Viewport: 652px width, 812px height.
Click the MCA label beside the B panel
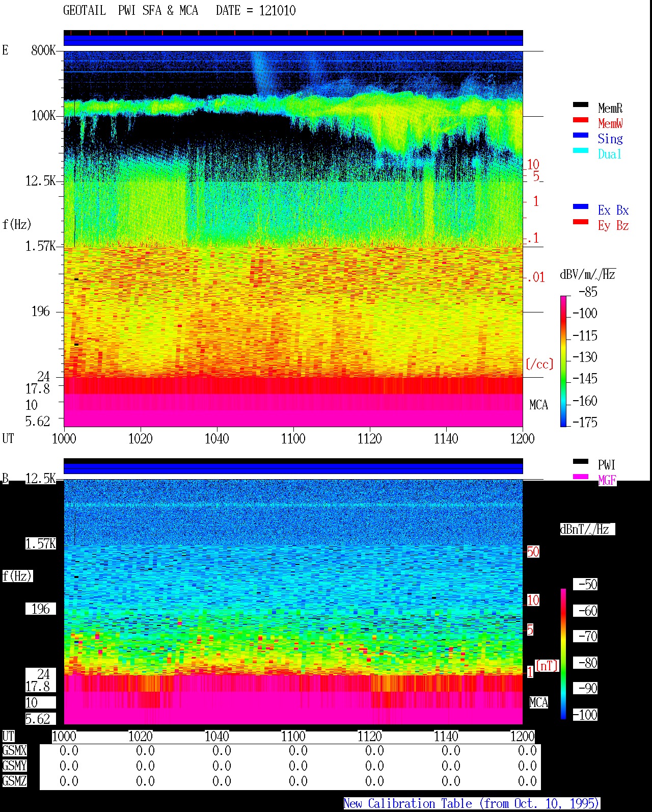[538, 702]
